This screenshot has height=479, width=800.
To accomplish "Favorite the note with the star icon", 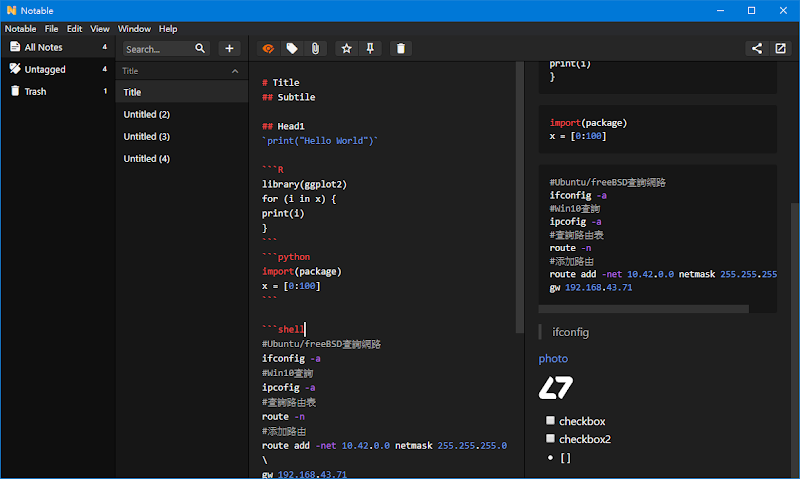I will pos(347,48).
